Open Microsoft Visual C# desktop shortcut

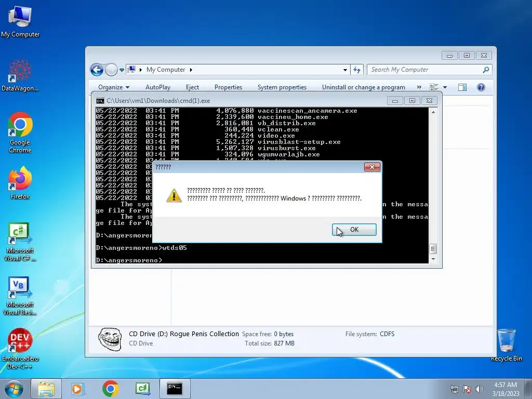(x=20, y=242)
